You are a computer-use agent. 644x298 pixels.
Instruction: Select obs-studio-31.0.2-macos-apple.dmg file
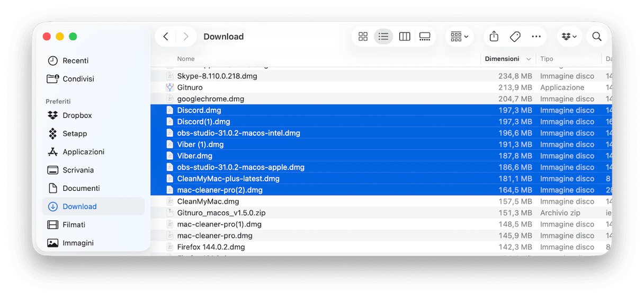[x=381, y=167]
